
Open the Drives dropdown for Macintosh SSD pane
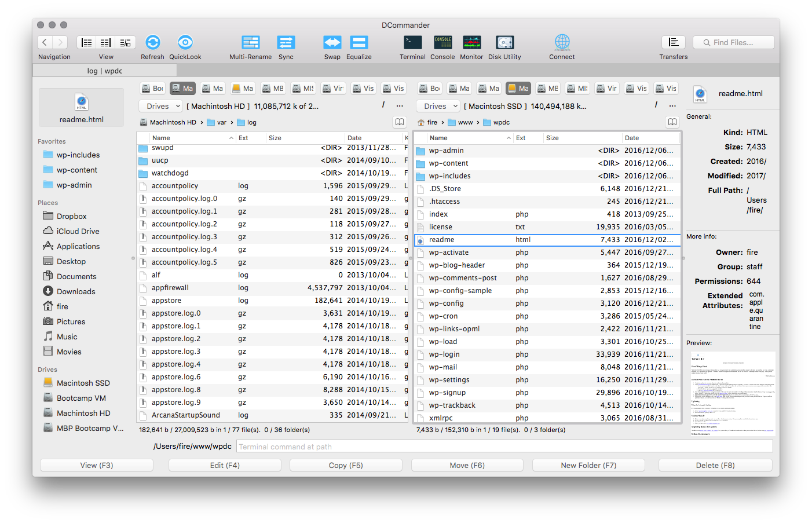tap(438, 106)
